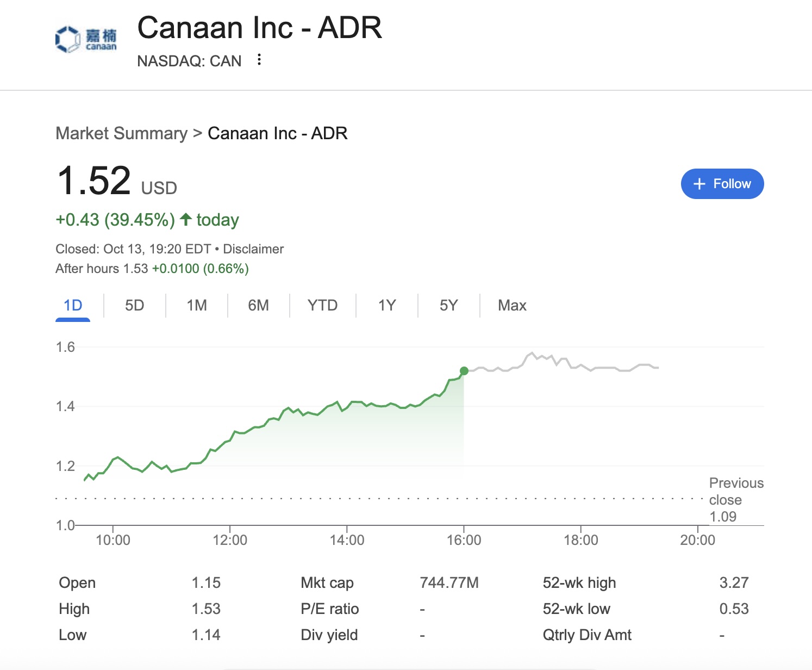Show the 5Y chart range

click(448, 306)
